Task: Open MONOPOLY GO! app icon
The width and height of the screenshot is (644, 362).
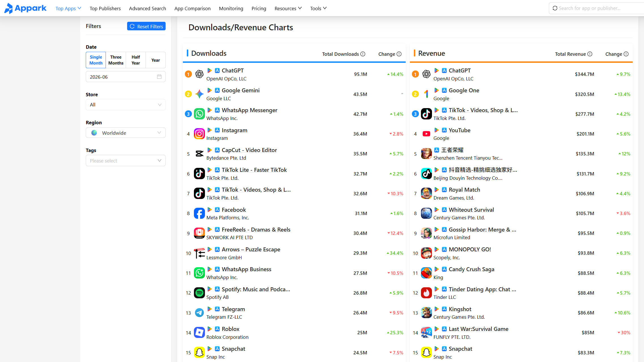Action: 426,253
